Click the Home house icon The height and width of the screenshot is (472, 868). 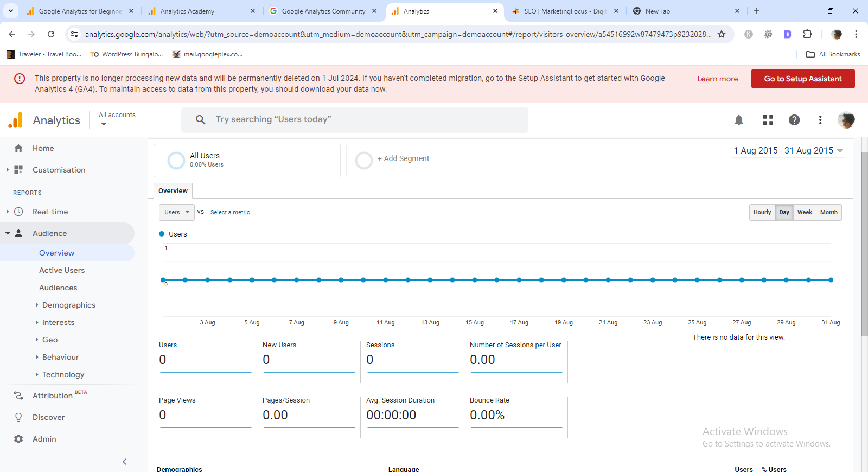click(18, 148)
